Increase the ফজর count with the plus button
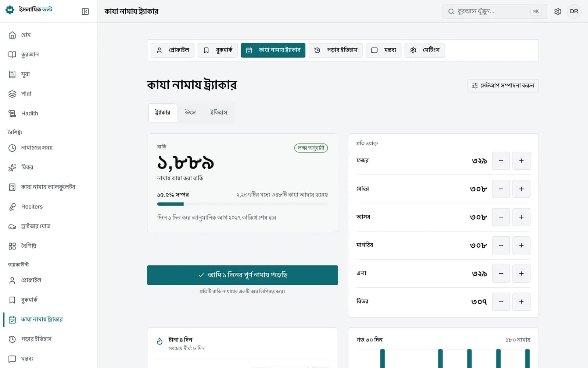The width and height of the screenshot is (588, 368). click(x=521, y=161)
